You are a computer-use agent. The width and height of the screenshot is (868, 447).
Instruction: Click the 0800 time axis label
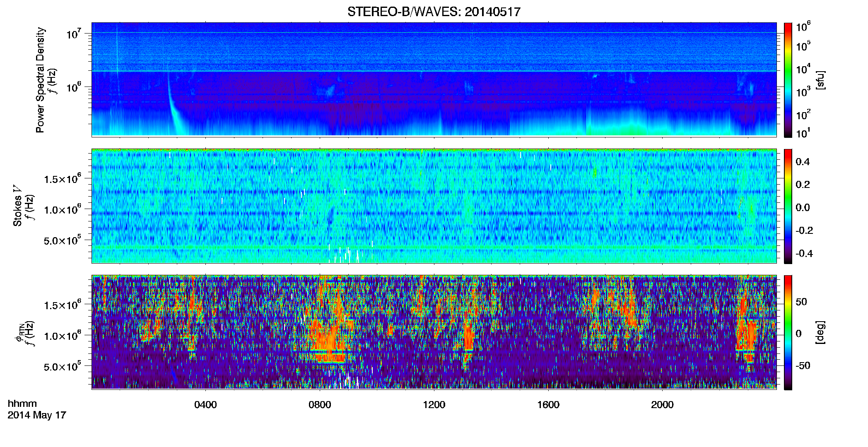pos(320,405)
